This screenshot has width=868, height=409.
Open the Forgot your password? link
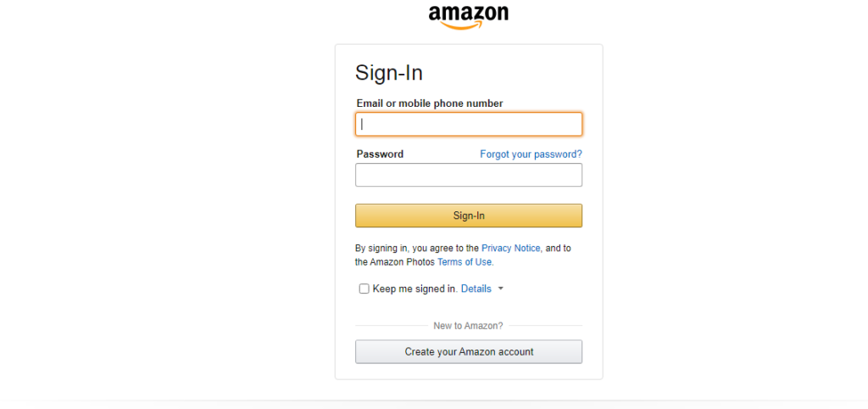[x=531, y=154]
